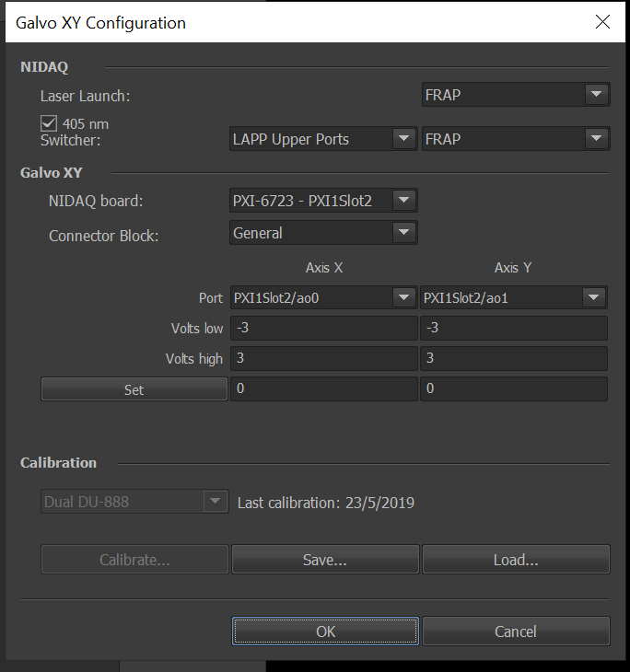
Task: Click Axis X Volts low field
Action: [323, 329]
